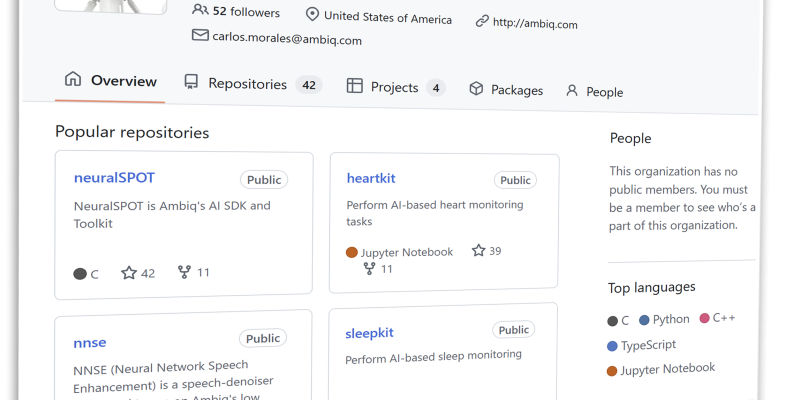Open the nnse repository link
Viewport: 800px width, 400px height.
(90, 342)
